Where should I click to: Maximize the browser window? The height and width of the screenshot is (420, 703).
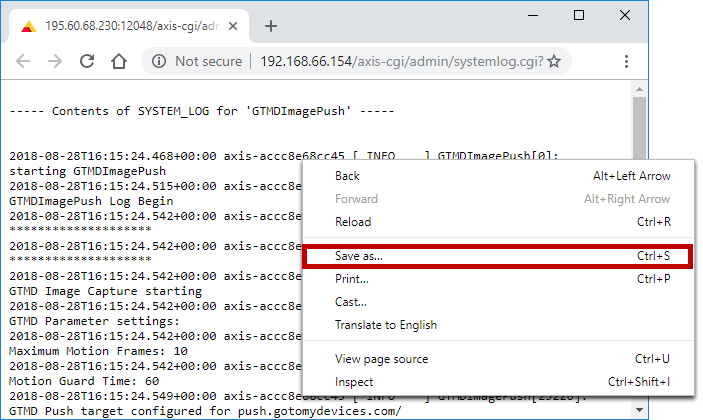pos(579,16)
